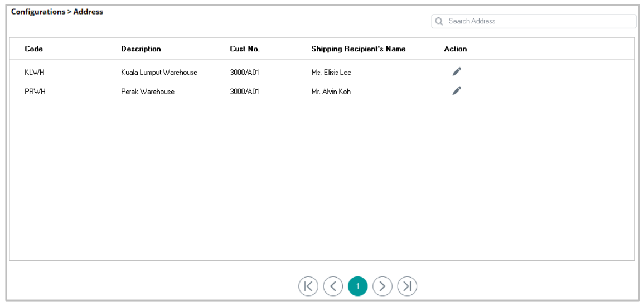Select the PRWH code row
644x306 pixels.
pos(322,92)
